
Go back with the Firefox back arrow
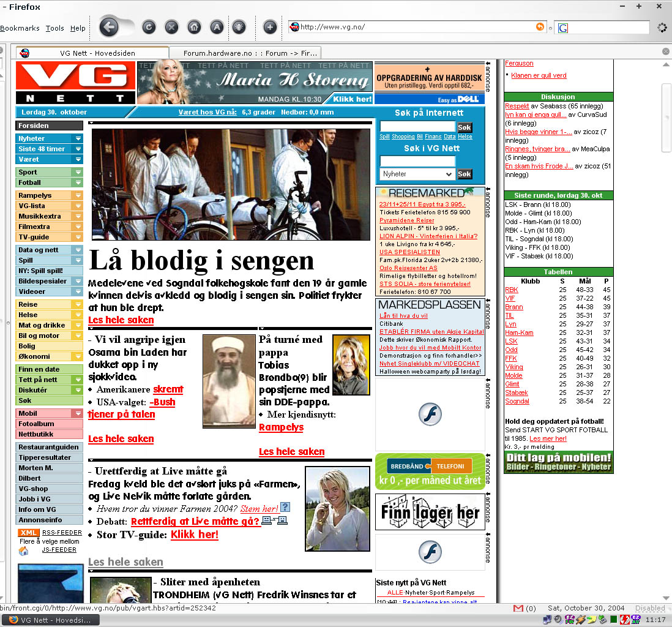(109, 28)
